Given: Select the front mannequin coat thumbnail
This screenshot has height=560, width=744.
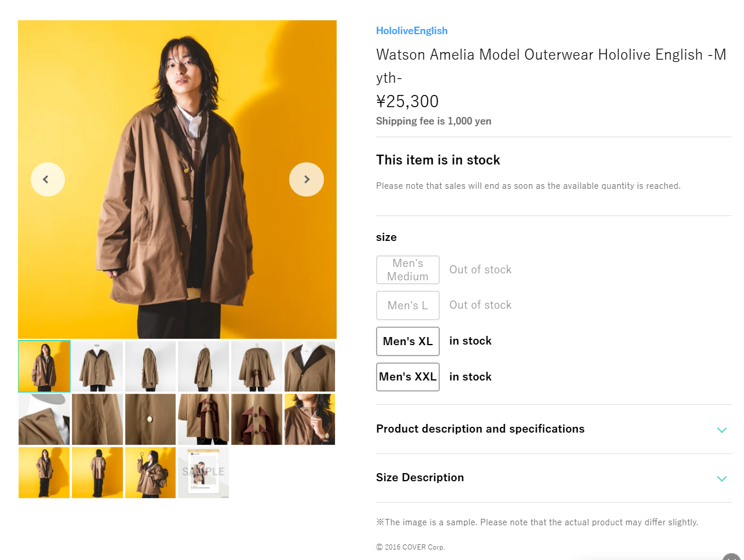Looking at the screenshot, I should click(97, 367).
